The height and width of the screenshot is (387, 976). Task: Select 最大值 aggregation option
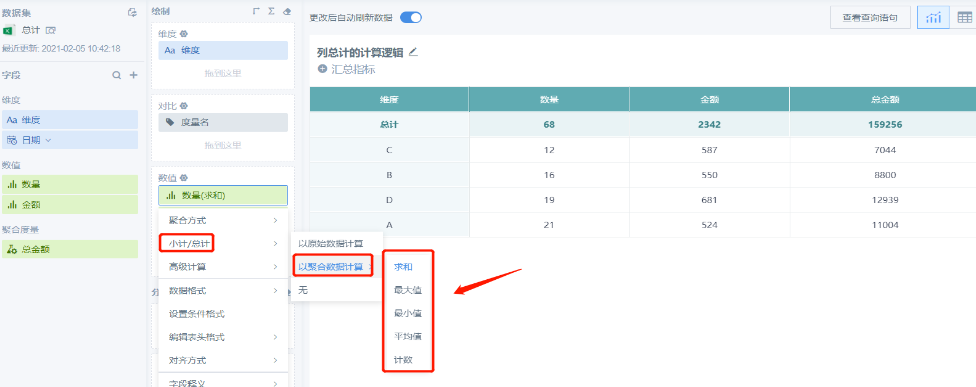pos(407,290)
